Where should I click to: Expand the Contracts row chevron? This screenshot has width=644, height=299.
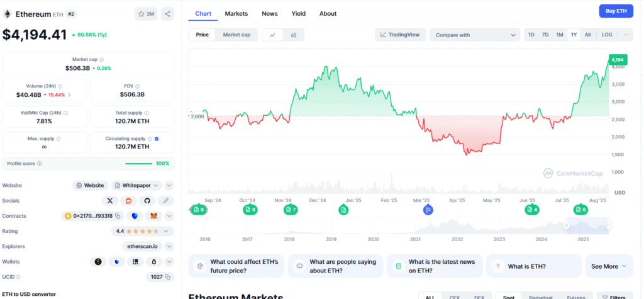tap(169, 216)
